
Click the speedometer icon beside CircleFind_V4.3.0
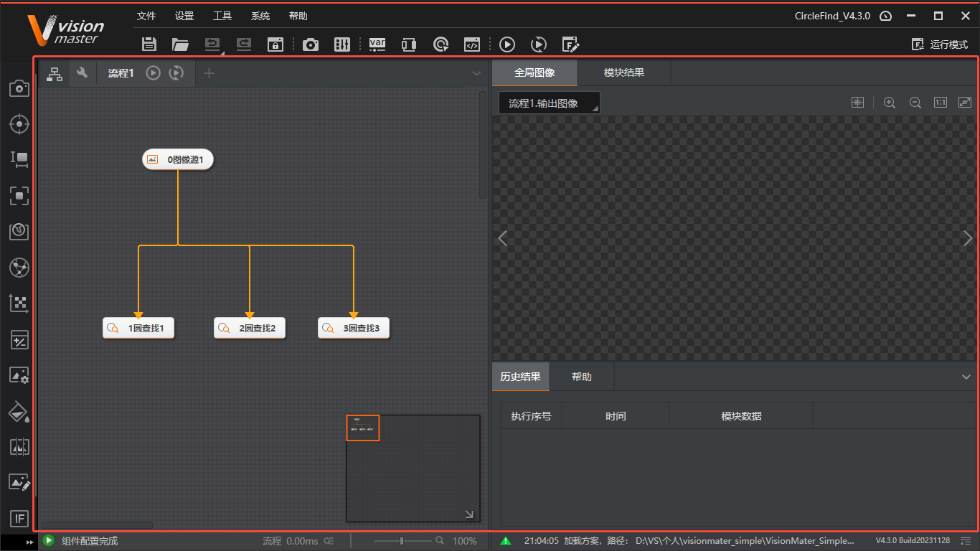[x=885, y=16]
